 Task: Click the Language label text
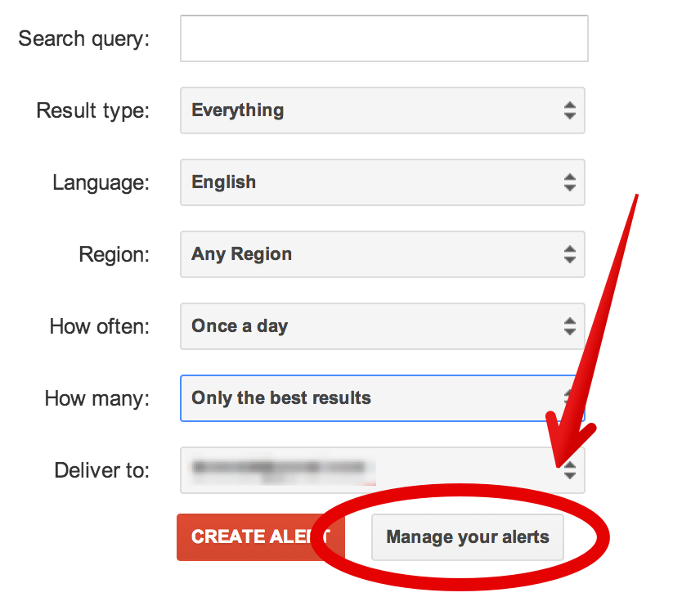(101, 182)
